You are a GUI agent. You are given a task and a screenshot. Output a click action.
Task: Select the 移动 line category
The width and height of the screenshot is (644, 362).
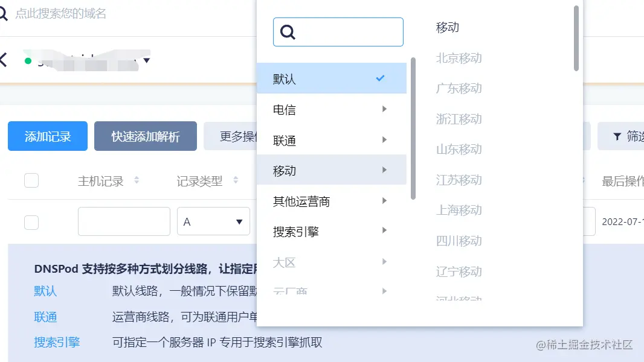point(332,170)
